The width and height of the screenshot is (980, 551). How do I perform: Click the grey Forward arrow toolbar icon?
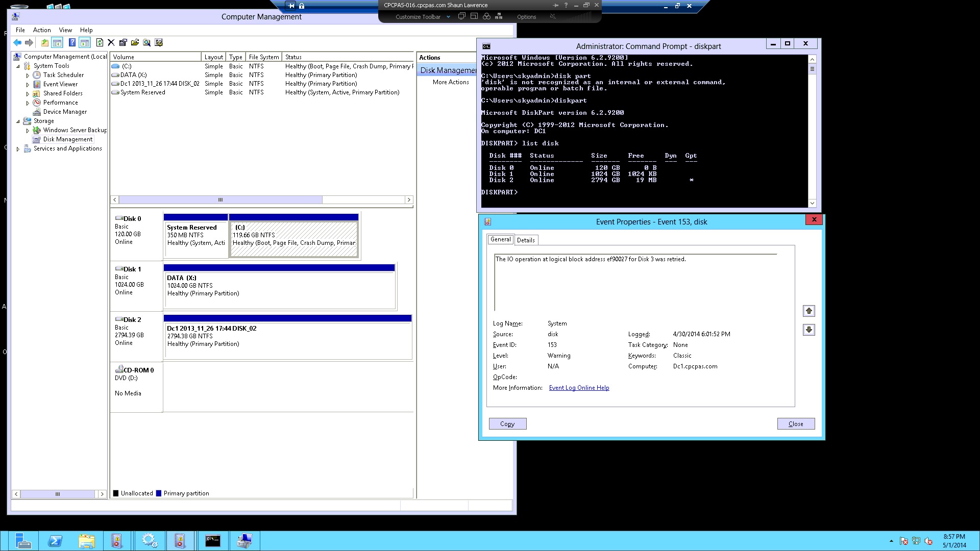click(x=29, y=43)
